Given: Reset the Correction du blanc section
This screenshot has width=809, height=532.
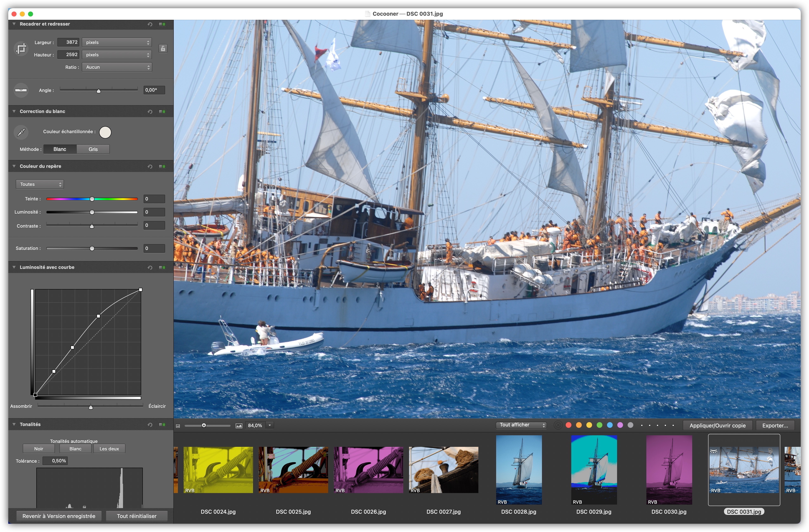Looking at the screenshot, I should (150, 111).
